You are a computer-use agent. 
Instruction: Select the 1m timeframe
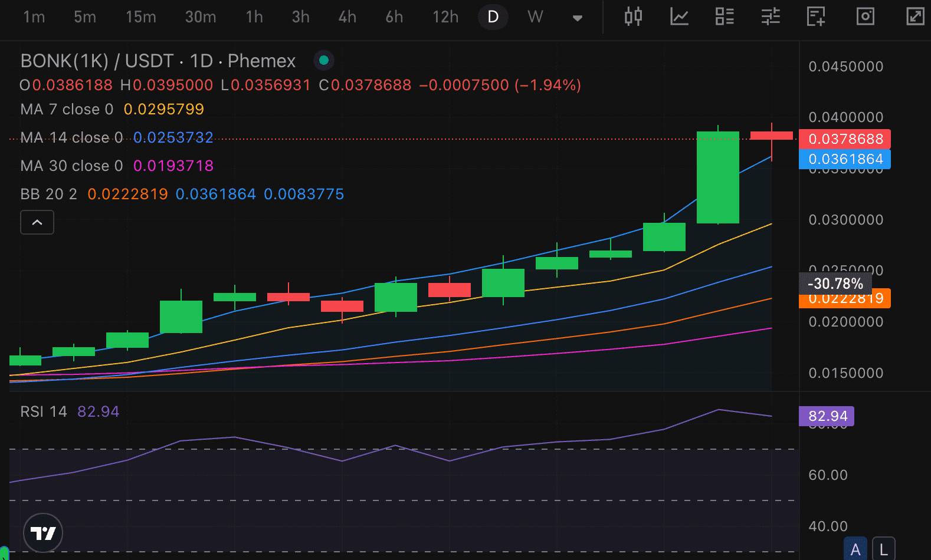click(34, 17)
